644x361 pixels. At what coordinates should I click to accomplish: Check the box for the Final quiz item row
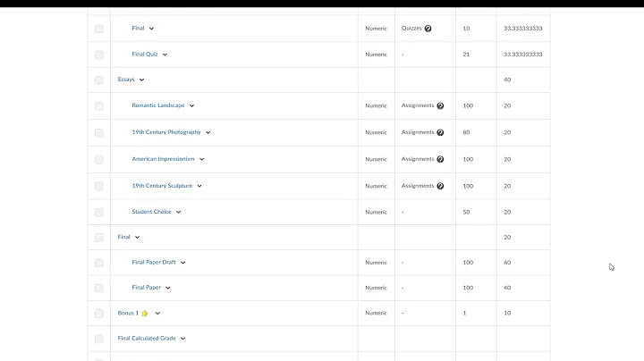pyautogui.click(x=99, y=29)
